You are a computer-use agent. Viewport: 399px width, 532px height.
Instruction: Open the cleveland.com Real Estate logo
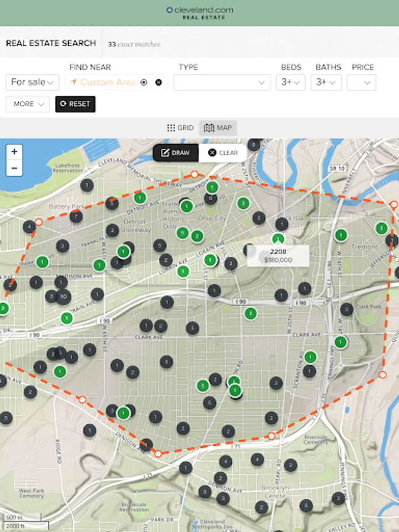pyautogui.click(x=200, y=13)
